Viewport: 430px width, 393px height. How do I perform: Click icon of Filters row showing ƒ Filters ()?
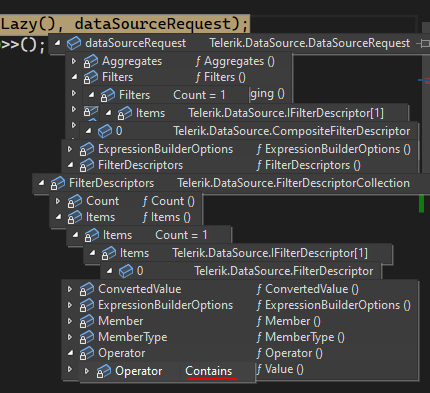click(91, 78)
